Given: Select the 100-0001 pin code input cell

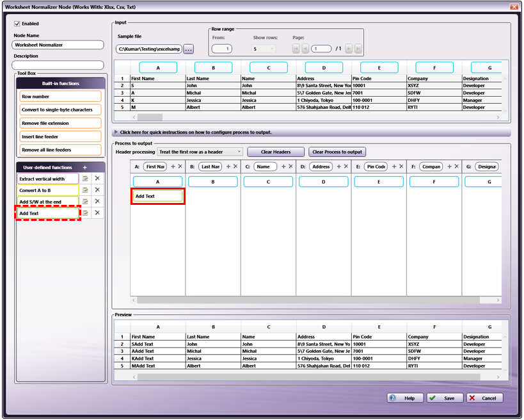Looking at the screenshot, I should tap(379, 100).
